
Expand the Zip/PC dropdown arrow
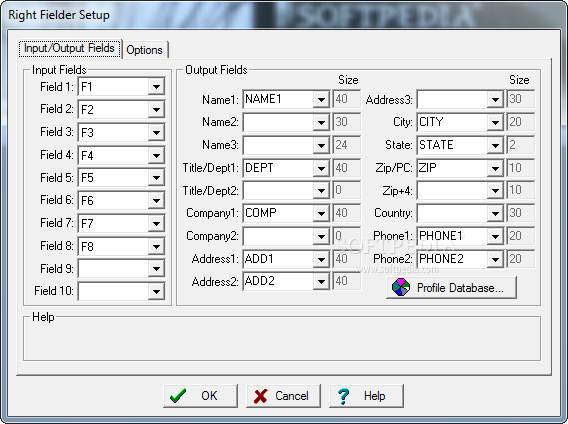(495, 168)
